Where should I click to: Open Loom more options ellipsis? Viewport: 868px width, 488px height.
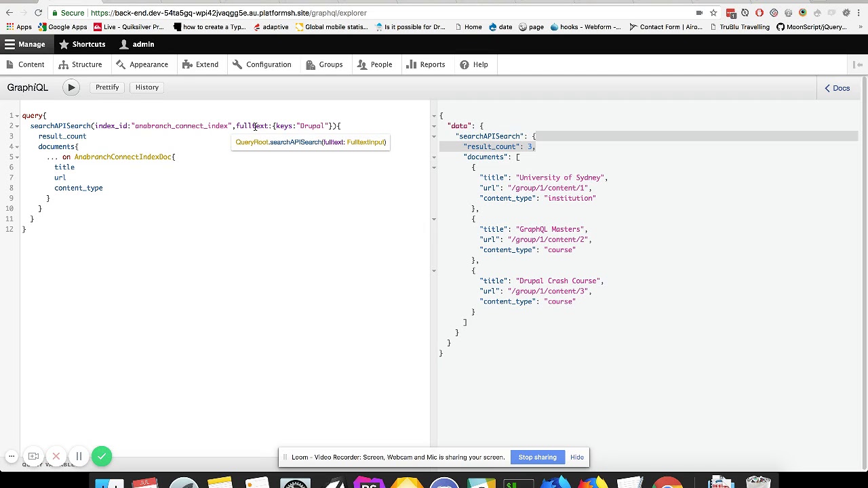click(12, 456)
